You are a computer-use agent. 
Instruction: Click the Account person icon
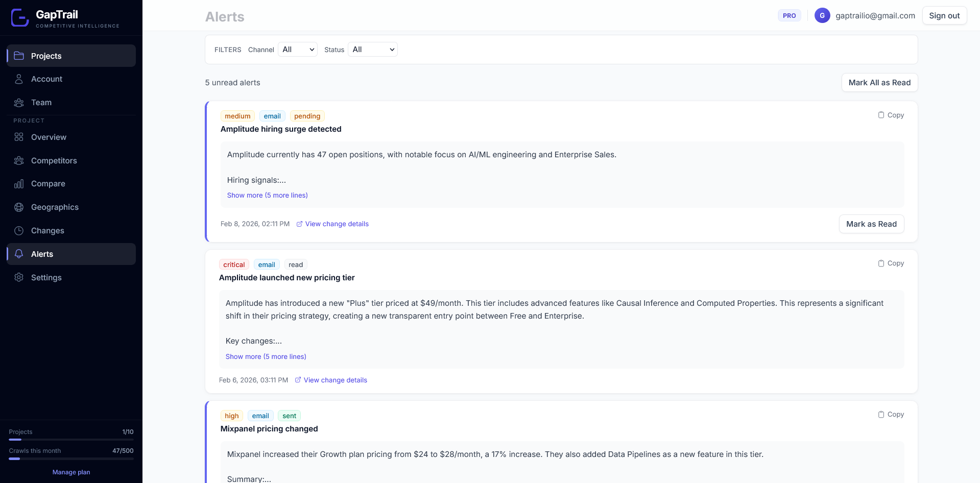click(19, 79)
